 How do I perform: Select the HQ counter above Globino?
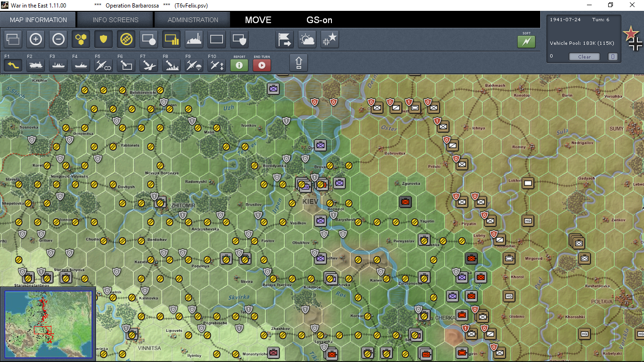click(508, 296)
